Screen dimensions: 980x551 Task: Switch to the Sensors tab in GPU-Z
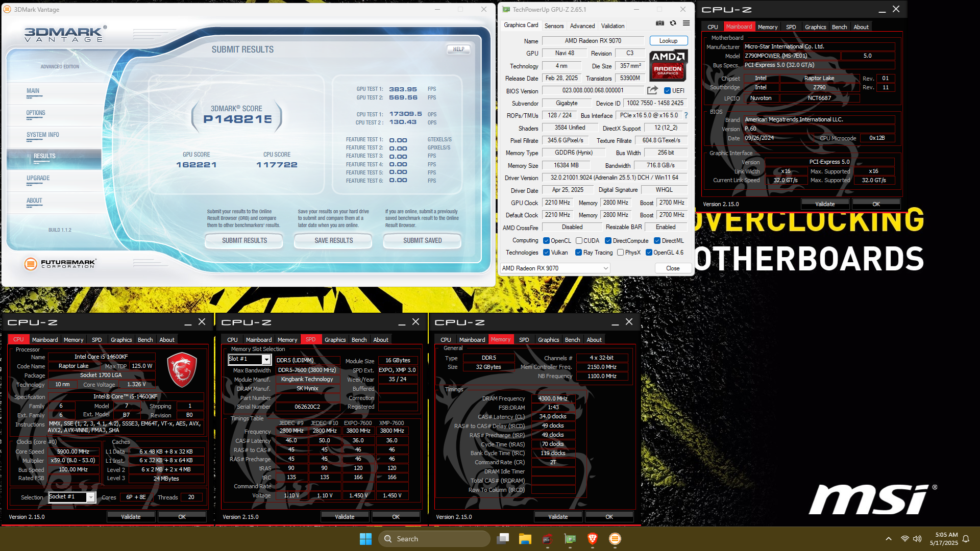554,26
